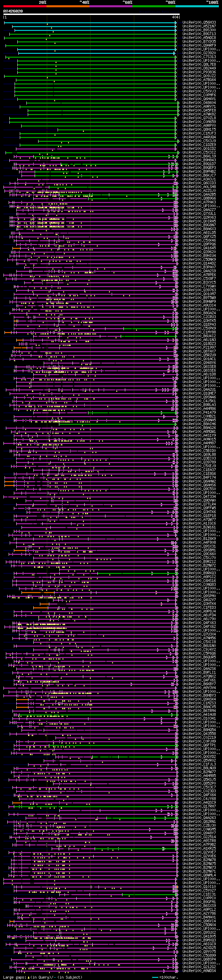Click the purple ~60% legend segment
Viewport: 222px width, 980px height.
(111, 6)
